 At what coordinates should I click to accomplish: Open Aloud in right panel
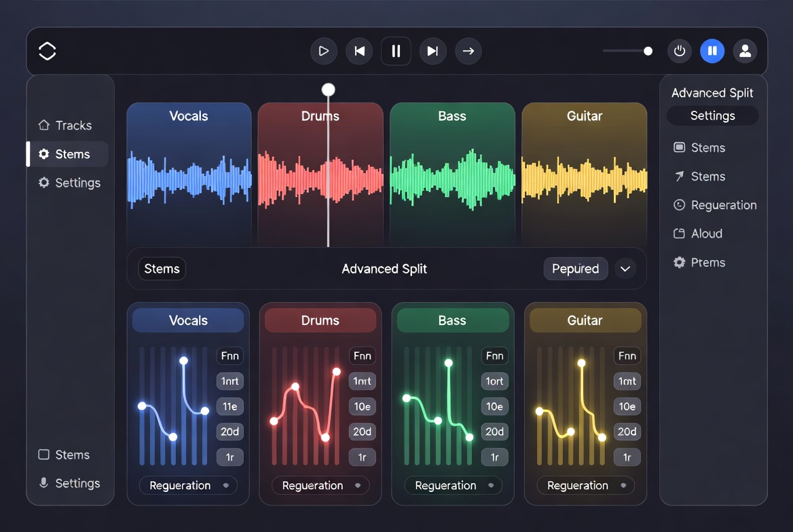tap(698, 233)
